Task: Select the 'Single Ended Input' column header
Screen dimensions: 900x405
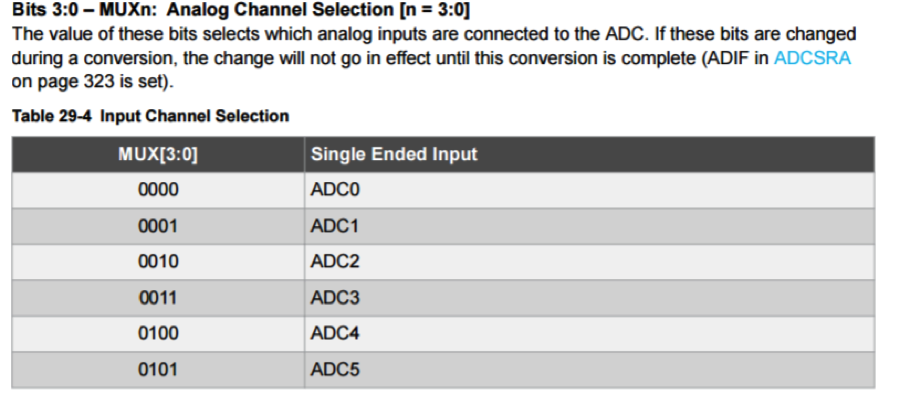Action: click(394, 154)
